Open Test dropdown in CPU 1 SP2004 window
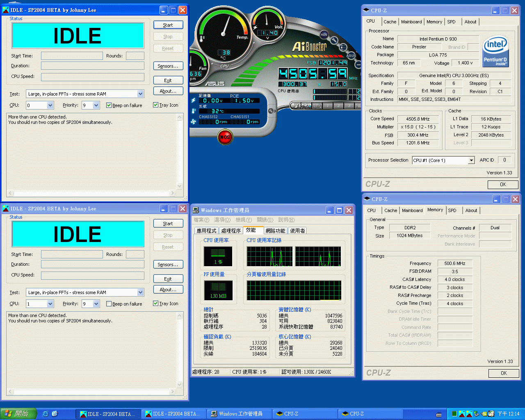 pos(140,292)
